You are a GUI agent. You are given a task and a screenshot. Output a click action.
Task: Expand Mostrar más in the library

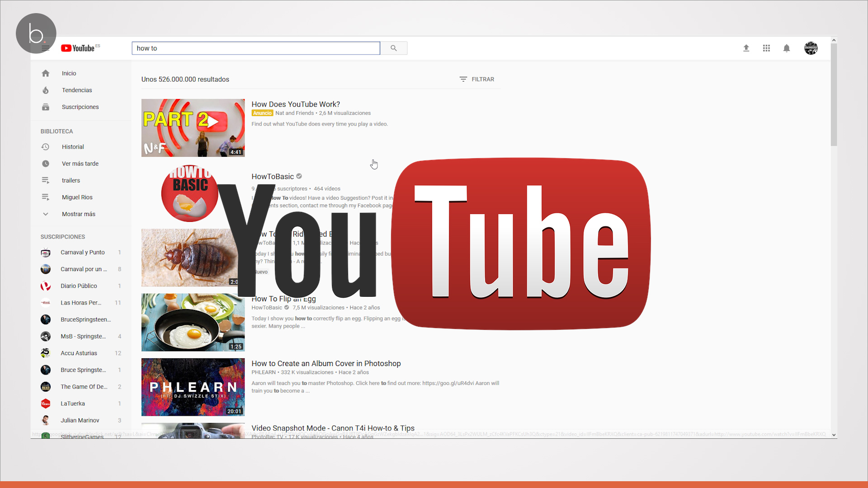click(78, 214)
